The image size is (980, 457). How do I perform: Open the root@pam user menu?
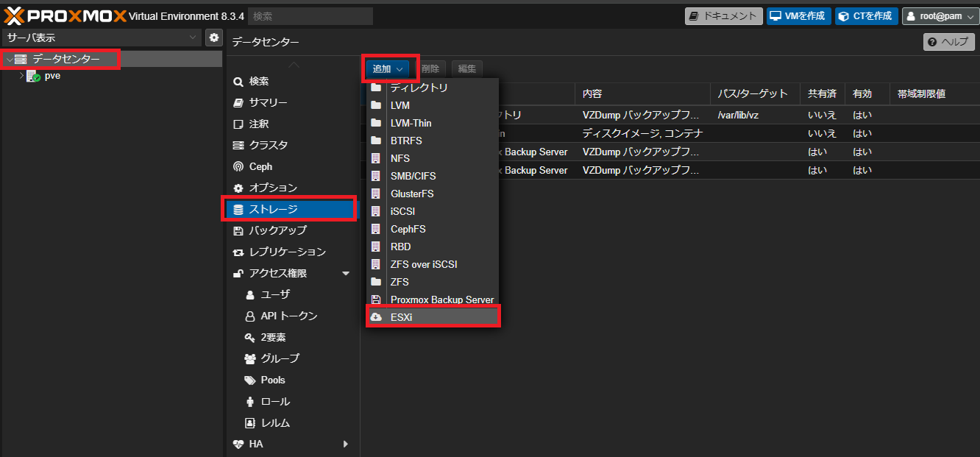[x=940, y=16]
